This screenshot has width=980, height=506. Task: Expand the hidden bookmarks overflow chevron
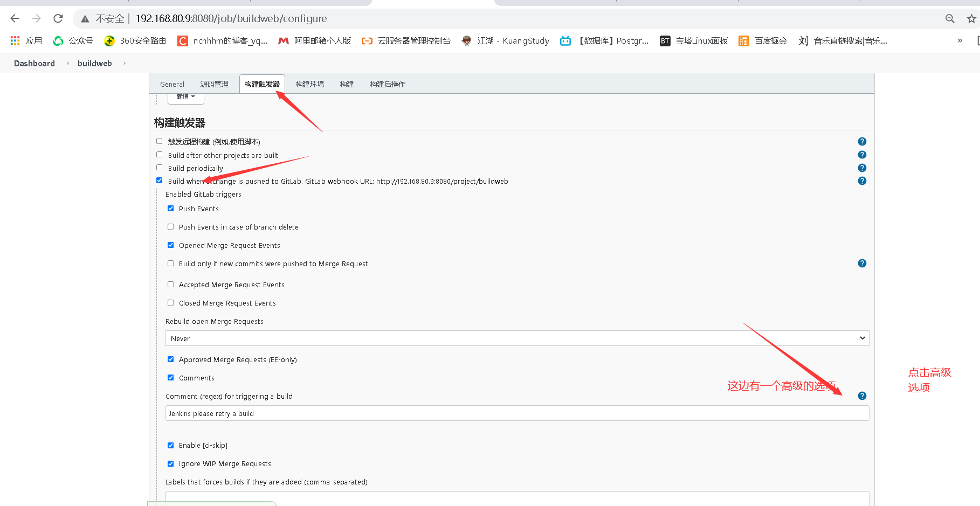(960, 40)
